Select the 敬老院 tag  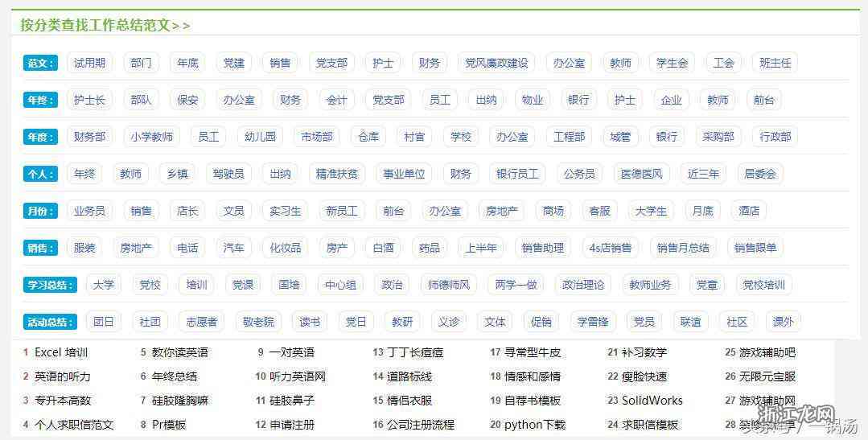258,322
